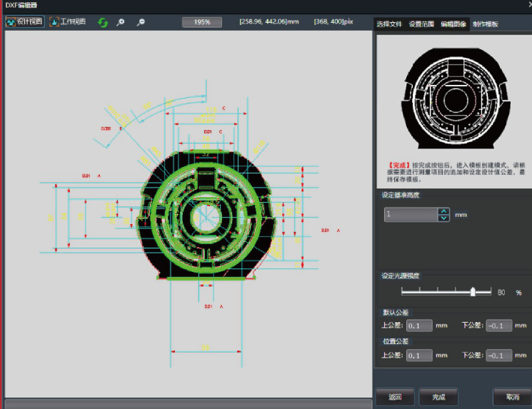Open the 设置范围 tab

point(421,24)
